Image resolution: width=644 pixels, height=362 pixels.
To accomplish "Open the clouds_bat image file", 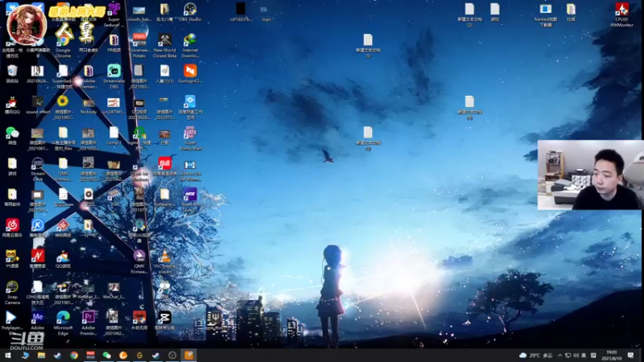I will pyautogui.click(x=139, y=12).
